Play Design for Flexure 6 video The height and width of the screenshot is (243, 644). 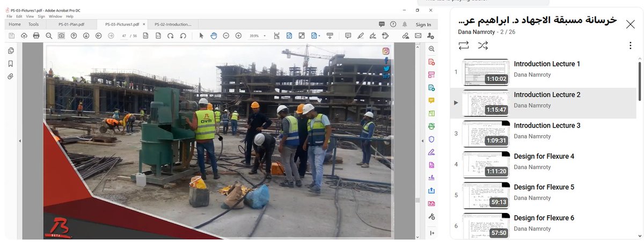tap(543, 226)
